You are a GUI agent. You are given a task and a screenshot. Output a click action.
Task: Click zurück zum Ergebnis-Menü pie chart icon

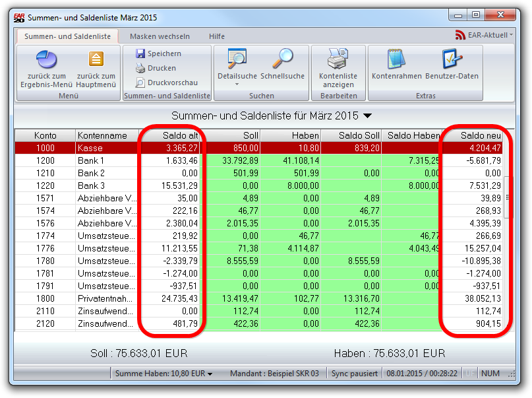pyautogui.click(x=46, y=59)
